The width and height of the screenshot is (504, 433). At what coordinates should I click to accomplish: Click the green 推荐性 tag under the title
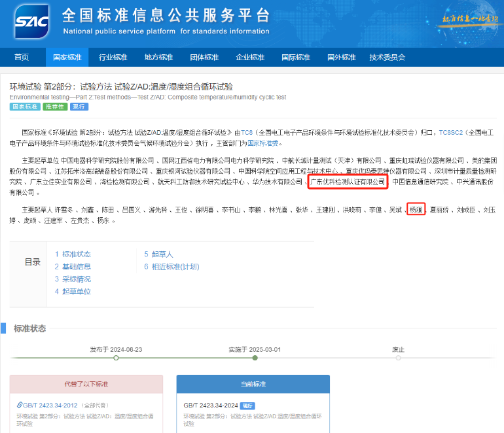(54, 107)
